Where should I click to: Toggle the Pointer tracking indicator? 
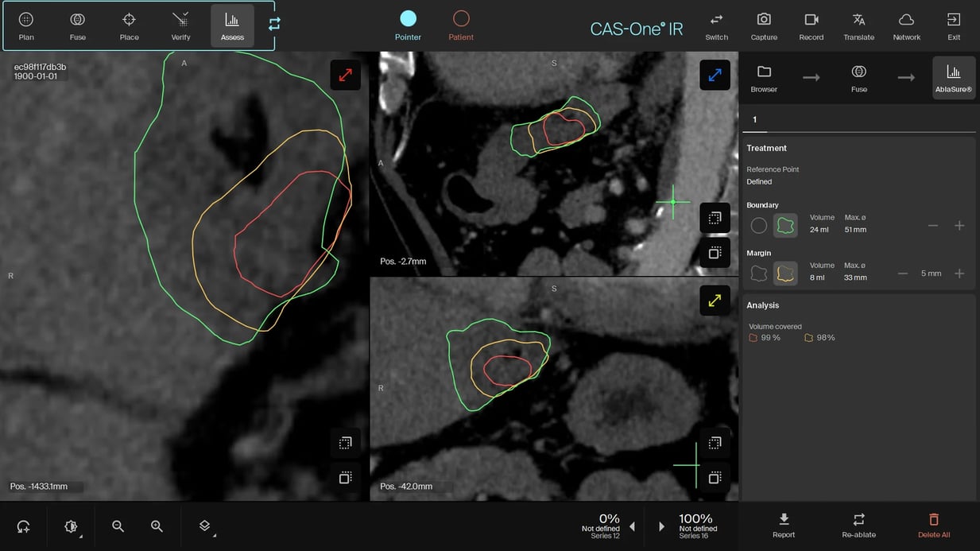tap(408, 25)
